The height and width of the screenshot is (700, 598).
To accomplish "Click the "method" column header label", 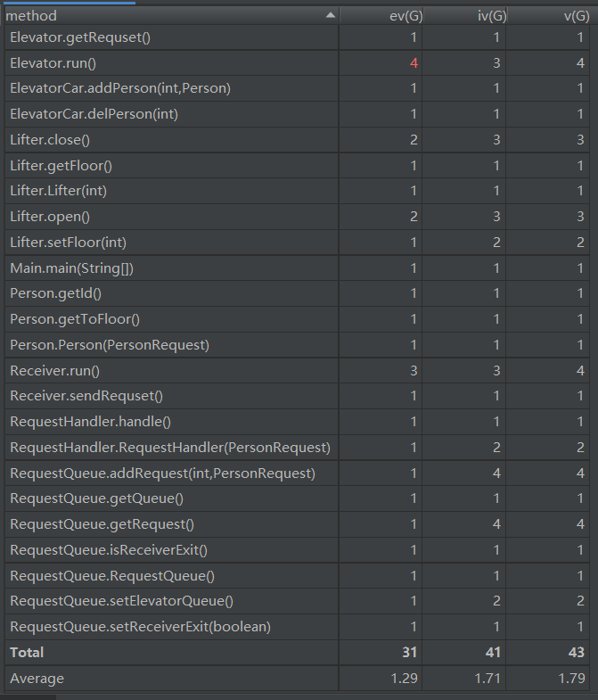I will click(x=32, y=16).
